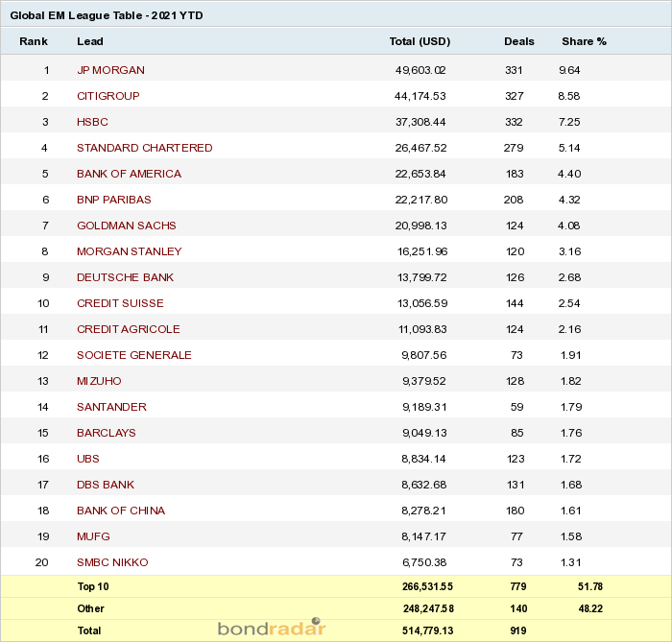Select Santander deals count 59
This screenshot has height=642, width=672.
click(x=516, y=407)
